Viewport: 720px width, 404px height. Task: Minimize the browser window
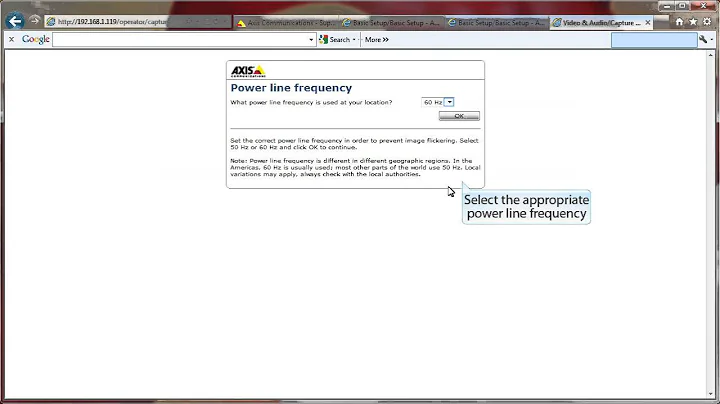667,6
